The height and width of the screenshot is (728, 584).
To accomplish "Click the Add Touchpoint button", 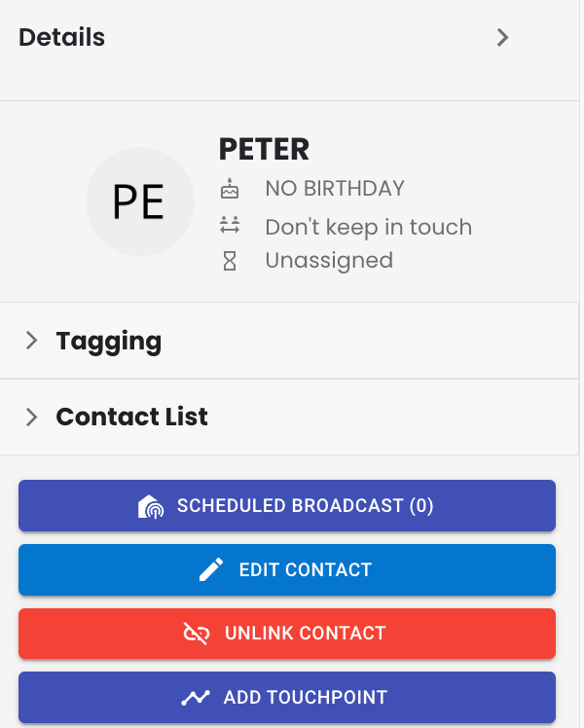I will [287, 698].
